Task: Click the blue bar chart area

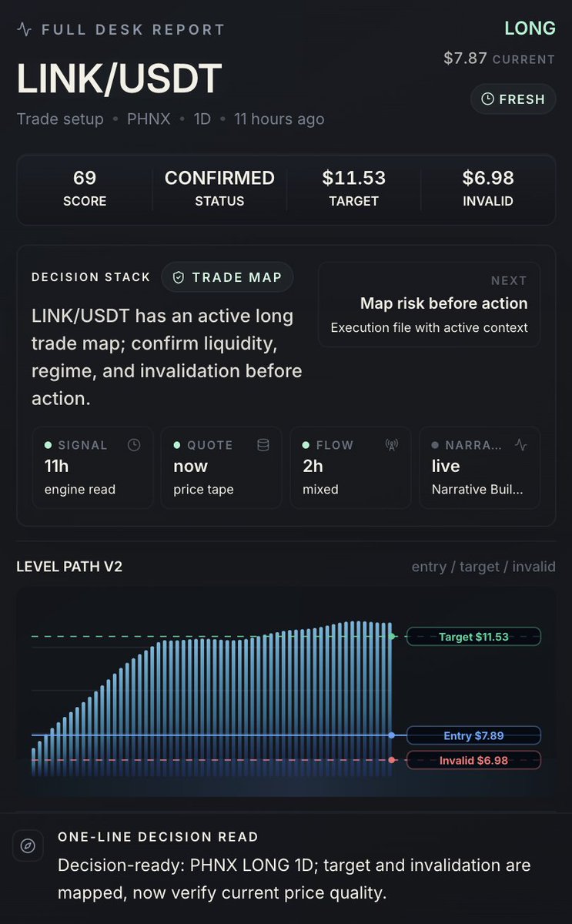Action: tap(212, 698)
